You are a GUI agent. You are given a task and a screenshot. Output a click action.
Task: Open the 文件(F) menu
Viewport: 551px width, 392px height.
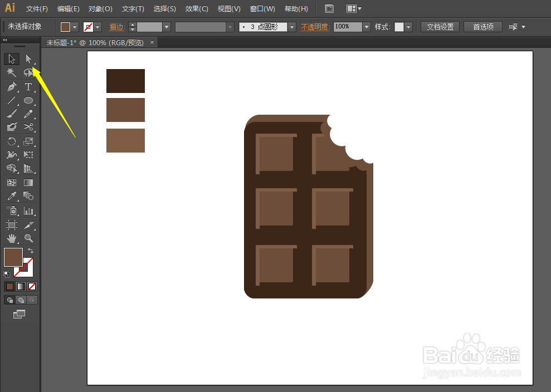(x=37, y=9)
